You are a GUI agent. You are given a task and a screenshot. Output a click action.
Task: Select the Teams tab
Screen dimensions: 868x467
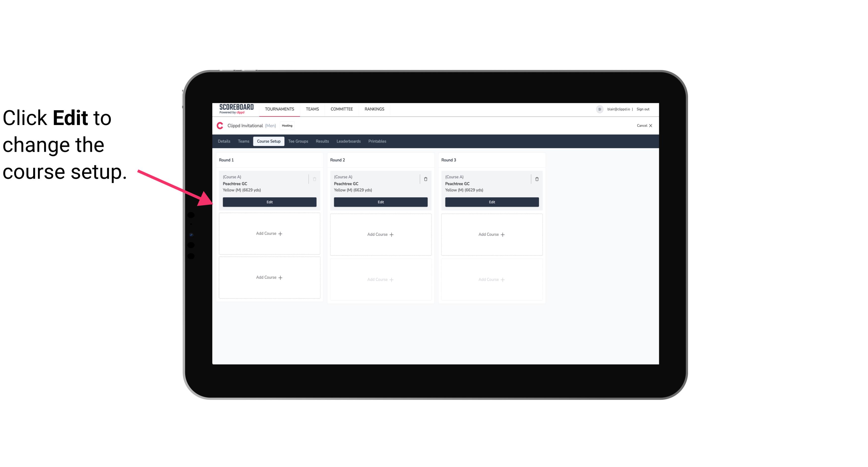tap(243, 141)
